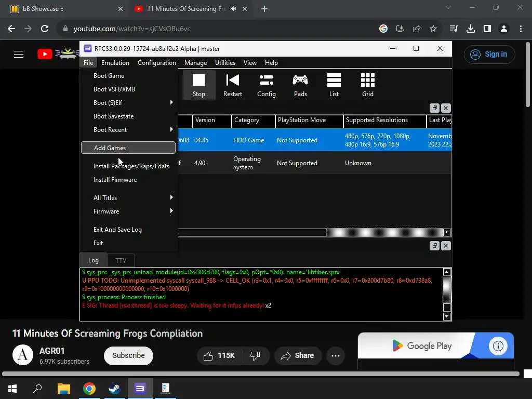Mute the YouTube tab audio icon
532x399 pixels.
tap(233, 9)
